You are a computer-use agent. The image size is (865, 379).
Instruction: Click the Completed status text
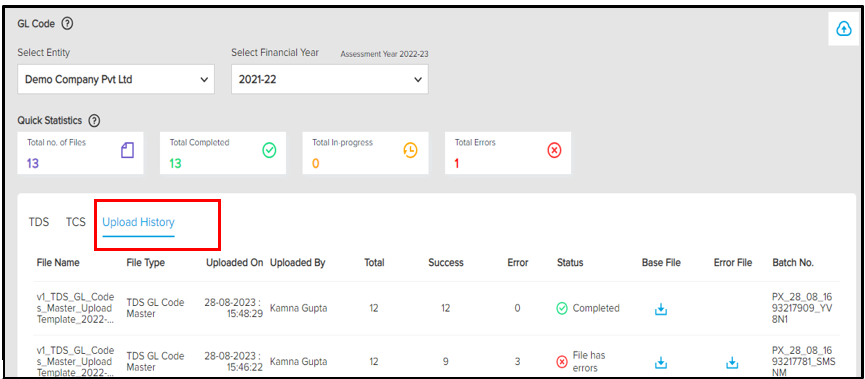click(x=596, y=308)
